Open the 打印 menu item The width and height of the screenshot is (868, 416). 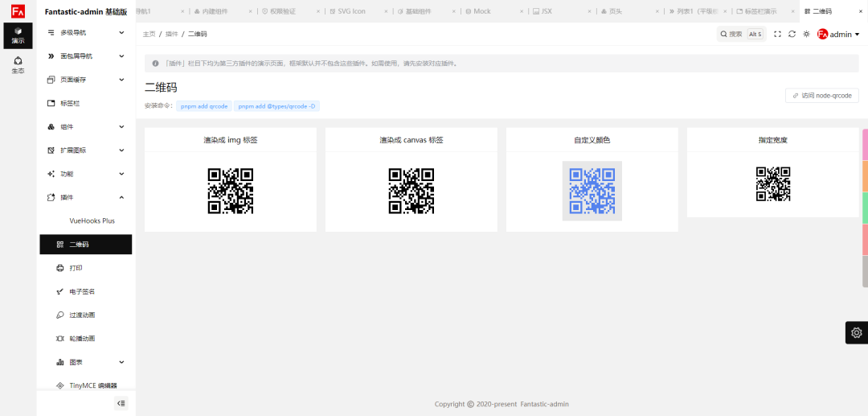[x=76, y=268]
